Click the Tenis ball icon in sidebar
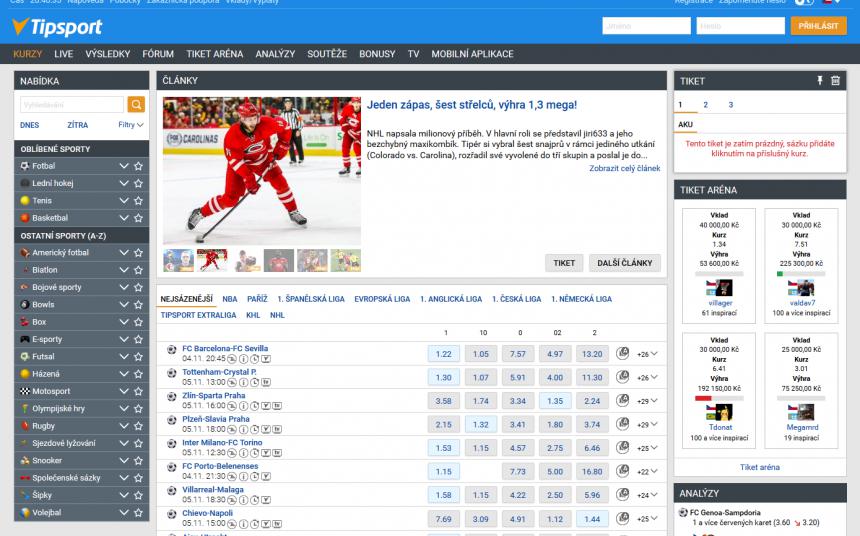 (x=25, y=200)
